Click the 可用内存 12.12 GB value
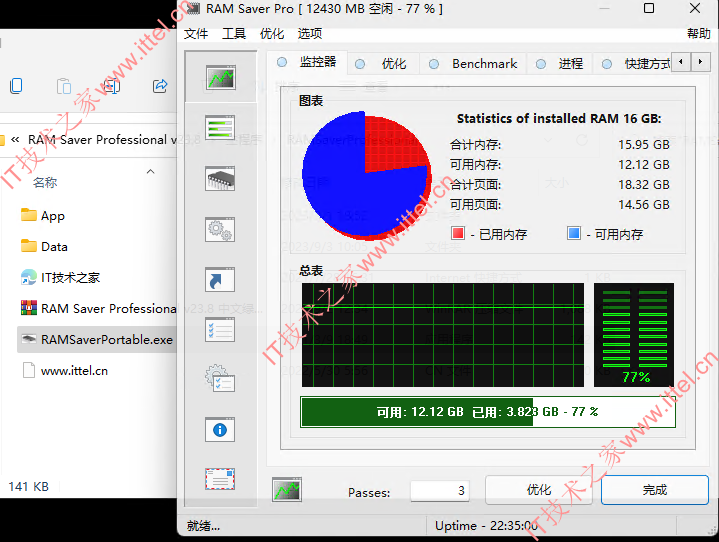This screenshot has height=542, width=719. [644, 165]
